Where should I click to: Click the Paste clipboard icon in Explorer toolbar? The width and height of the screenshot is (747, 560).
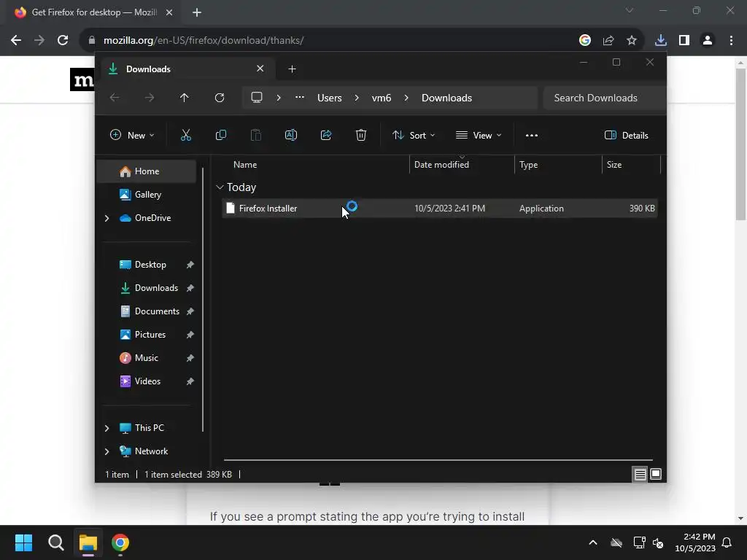[256, 135]
